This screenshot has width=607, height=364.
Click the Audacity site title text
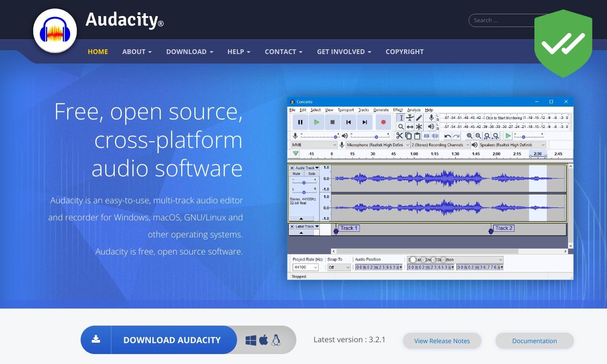tap(125, 20)
